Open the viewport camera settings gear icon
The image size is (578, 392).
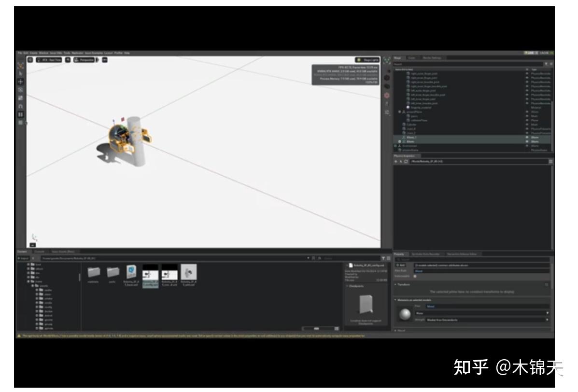[29, 60]
